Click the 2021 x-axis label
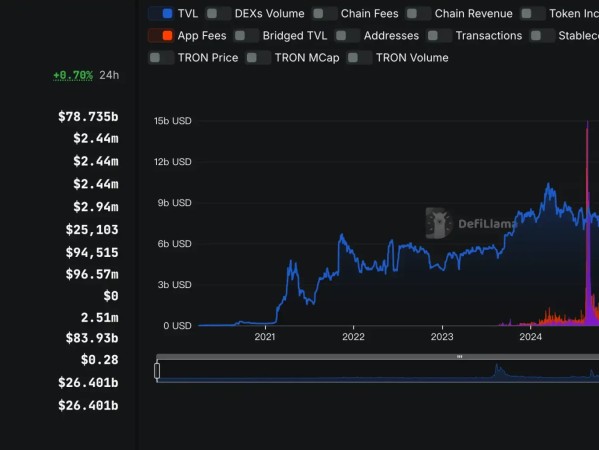 point(265,337)
